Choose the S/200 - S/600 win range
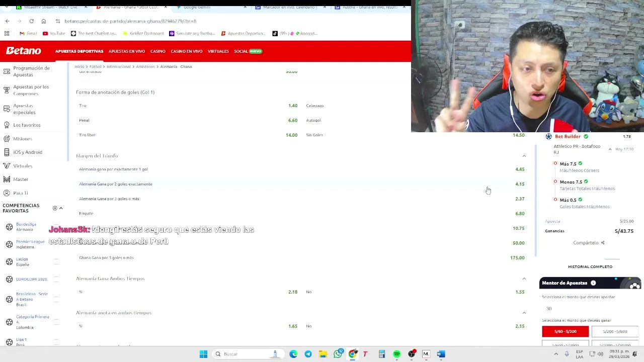644x362 pixels. click(x=615, y=331)
